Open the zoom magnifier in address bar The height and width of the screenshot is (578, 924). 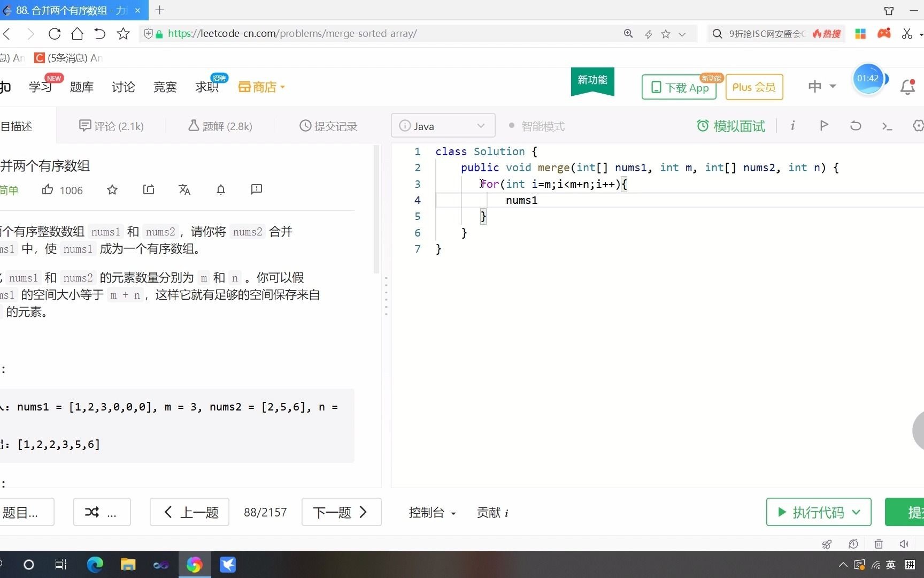628,34
